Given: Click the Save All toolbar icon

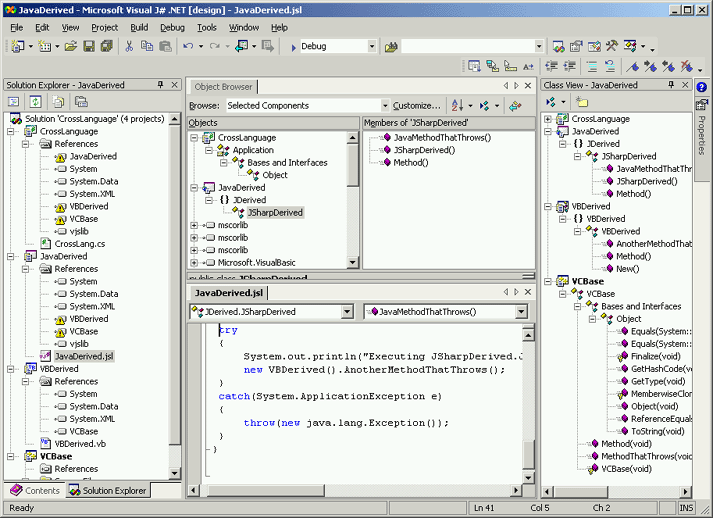Looking at the screenshot, I should point(107,46).
